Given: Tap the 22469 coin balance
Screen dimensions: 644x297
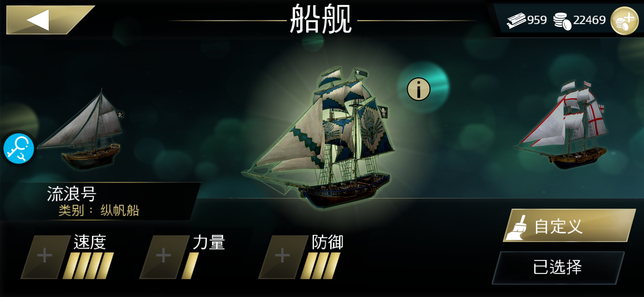Looking at the screenshot, I should 589,20.
